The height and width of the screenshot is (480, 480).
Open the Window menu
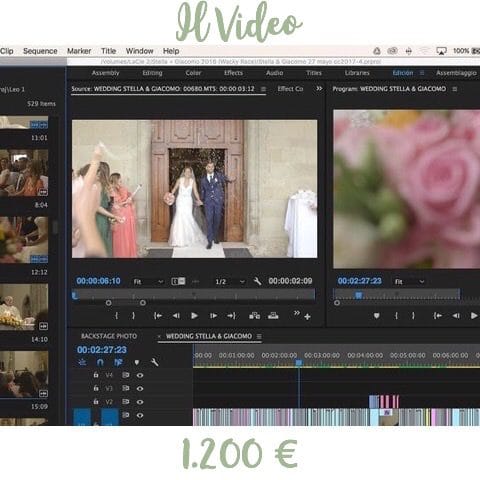tap(140, 51)
